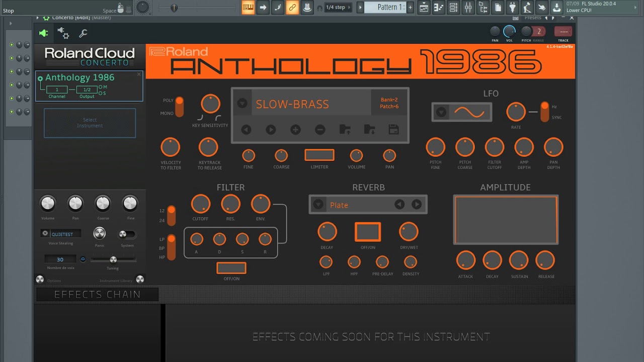This screenshot has width=644, height=362.
Task: Toggle the LIMITER button
Action: [319, 155]
